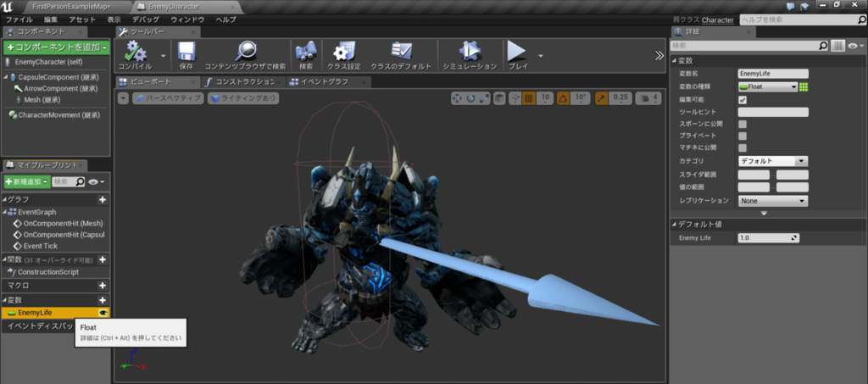This screenshot has width=868, height=384.
Task: Select ConstructionScript function
Action: pos(48,271)
